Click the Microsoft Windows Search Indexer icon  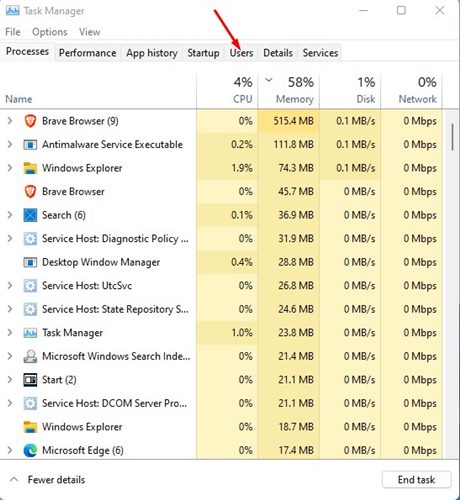click(30, 356)
